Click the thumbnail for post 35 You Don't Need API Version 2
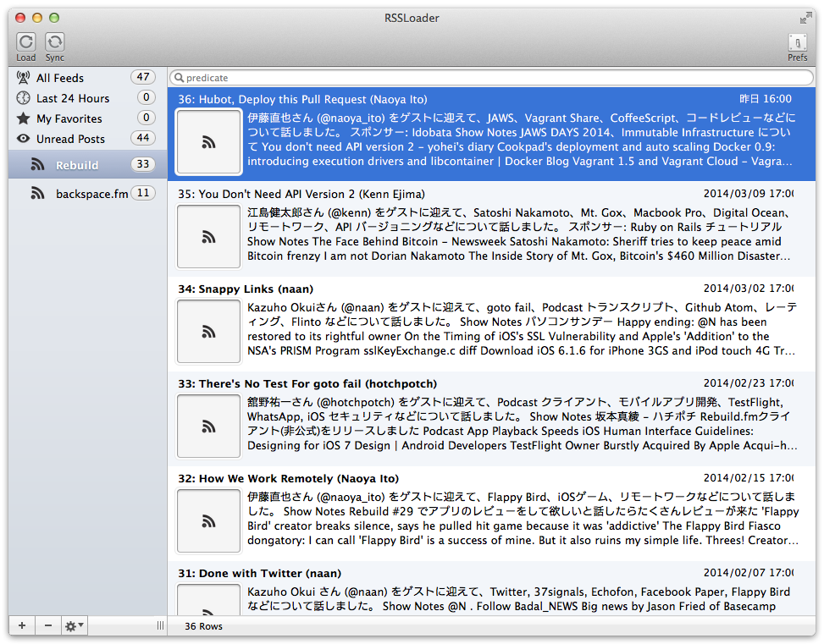This screenshot has height=644, width=824. 208,236
